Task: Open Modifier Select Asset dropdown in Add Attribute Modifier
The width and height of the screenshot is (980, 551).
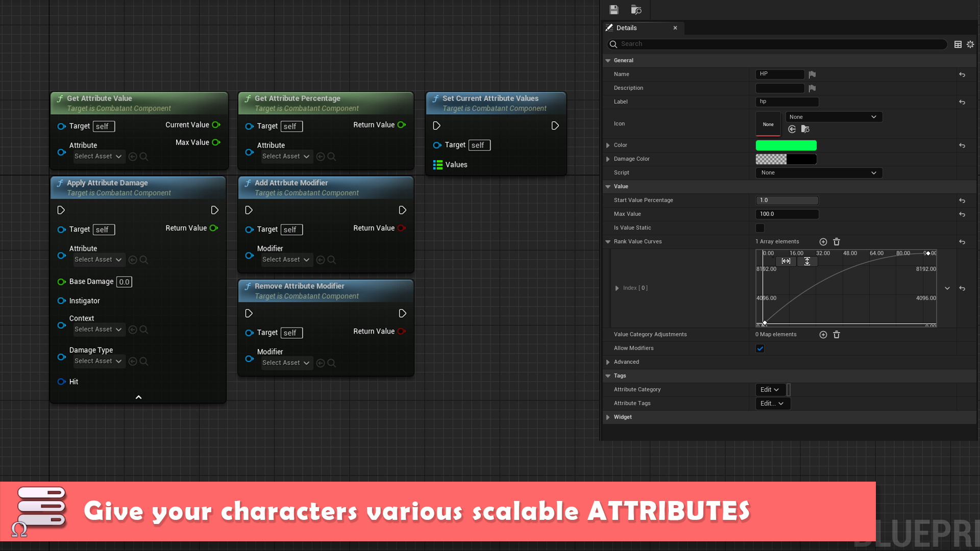Action: (x=286, y=260)
